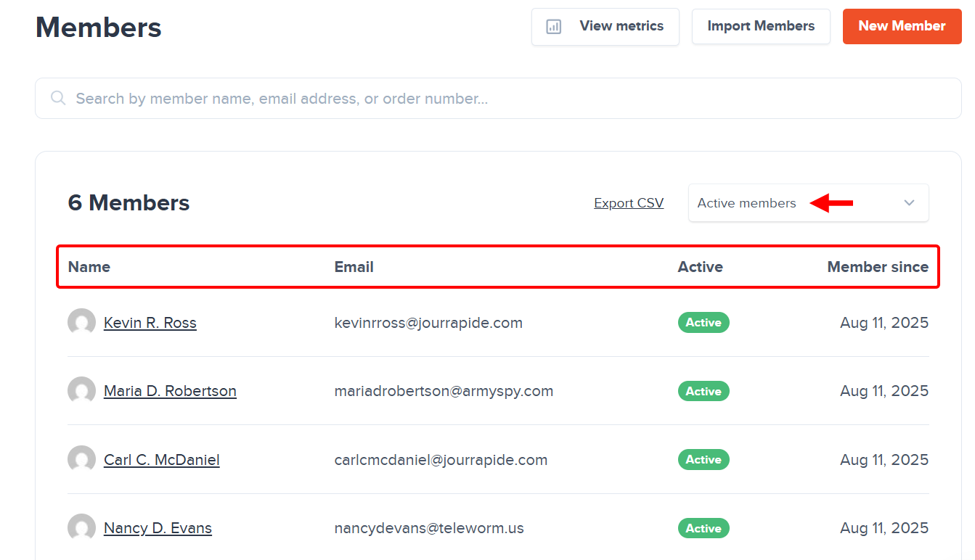The width and height of the screenshot is (975, 560).
Task: Open Nancy D. Evans profile link
Action: (158, 528)
